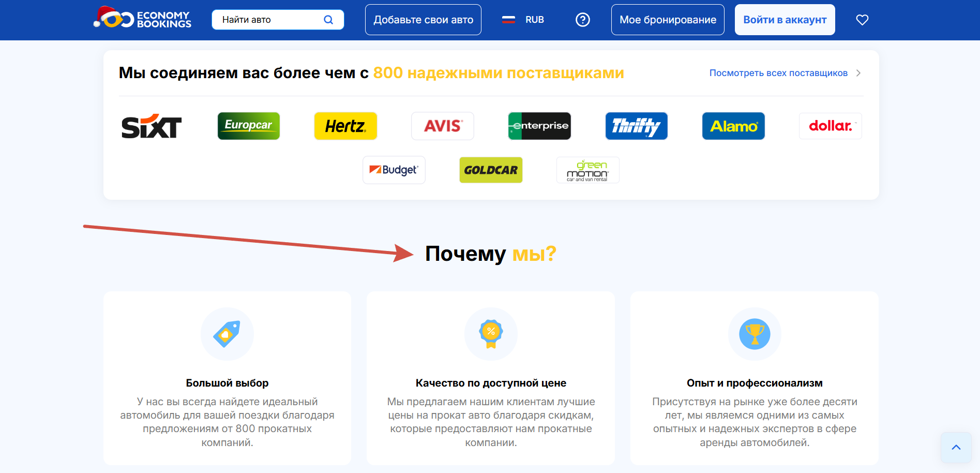The height and width of the screenshot is (473, 980).
Task: Select the Sixt supplier logo
Action: 152,126
